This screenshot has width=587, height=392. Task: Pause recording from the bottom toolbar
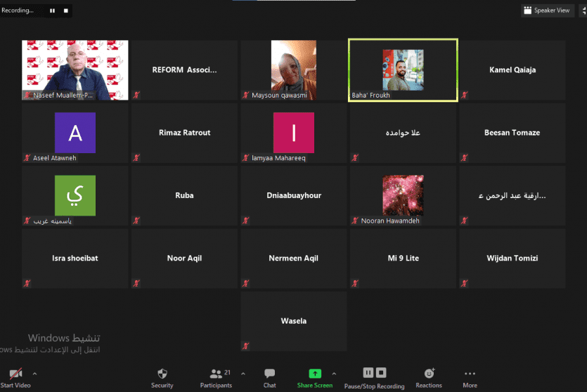pyautogui.click(x=368, y=372)
